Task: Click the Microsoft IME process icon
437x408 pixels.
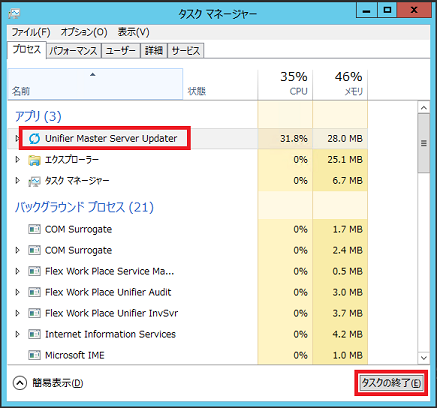Action: click(34, 355)
